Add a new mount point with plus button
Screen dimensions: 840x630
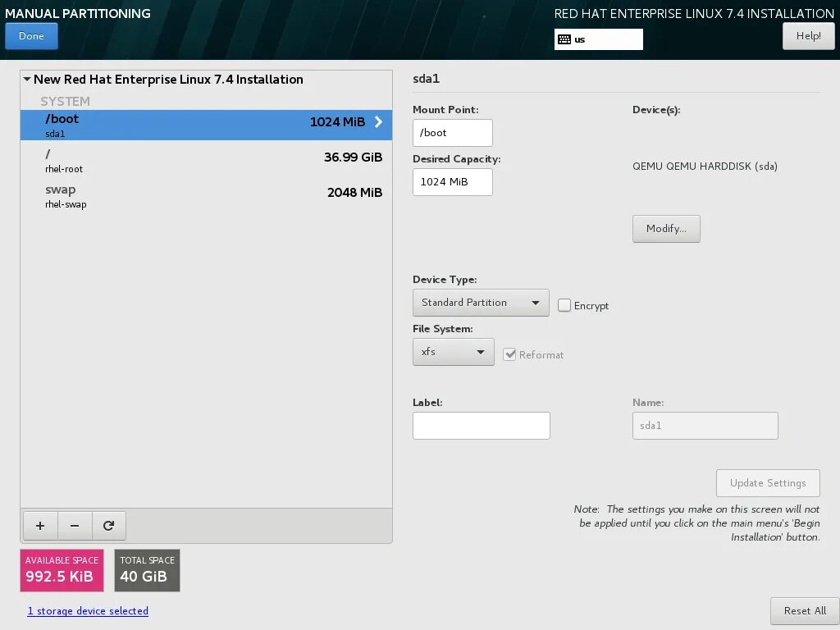tap(40, 526)
